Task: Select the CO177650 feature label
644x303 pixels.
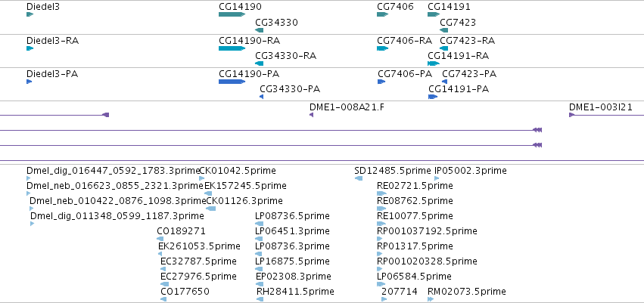Action: point(185,292)
